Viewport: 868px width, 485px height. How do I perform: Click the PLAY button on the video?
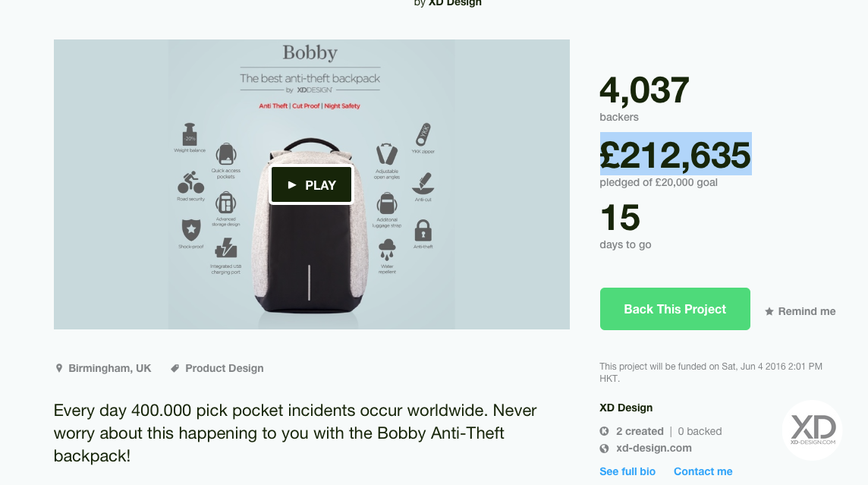312,185
